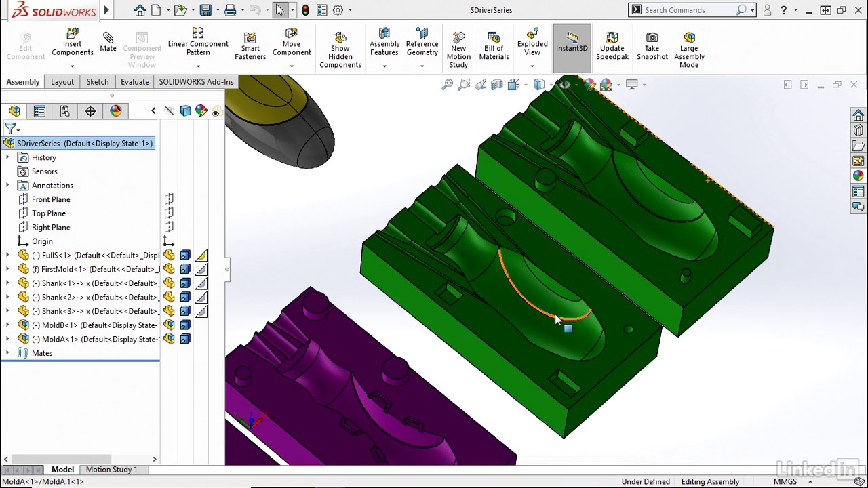Toggle hide/show for FirstMold<1> component

click(x=169, y=269)
